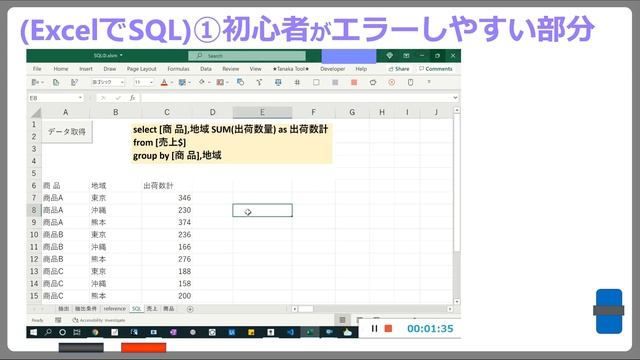Click in the Excel title bar Search box
This screenshot has height=360, width=640.
pyautogui.click(x=247, y=56)
